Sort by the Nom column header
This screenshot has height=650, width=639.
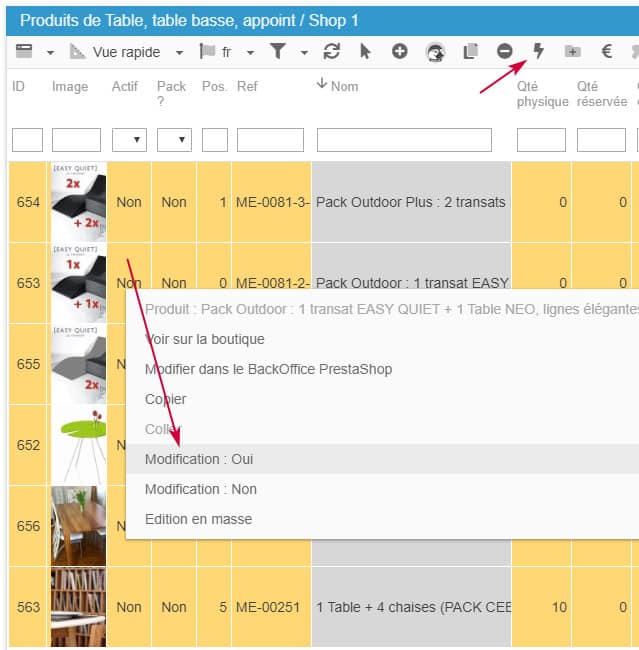coord(343,86)
